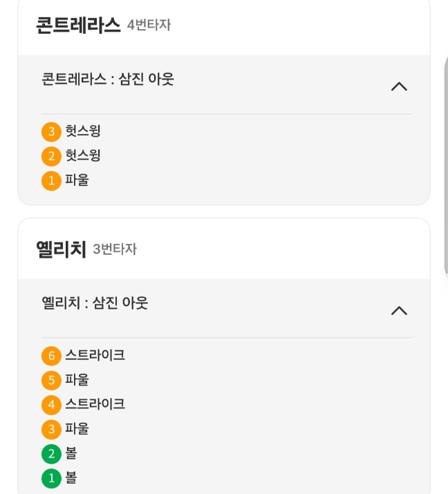
Task: Click the '콘트레라스 : 삼진 아웃' result row
Action: click(x=108, y=79)
